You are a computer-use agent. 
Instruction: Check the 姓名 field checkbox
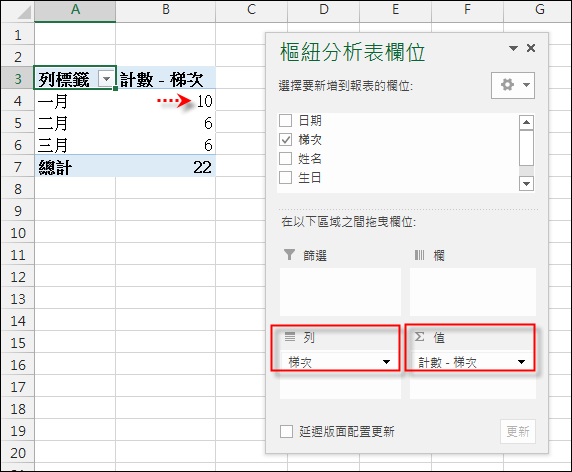[285, 158]
